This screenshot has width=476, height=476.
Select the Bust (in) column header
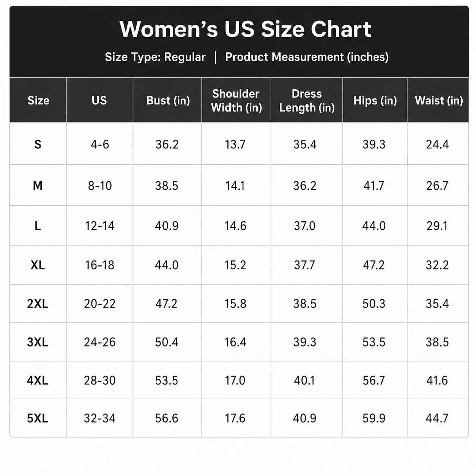click(x=168, y=101)
